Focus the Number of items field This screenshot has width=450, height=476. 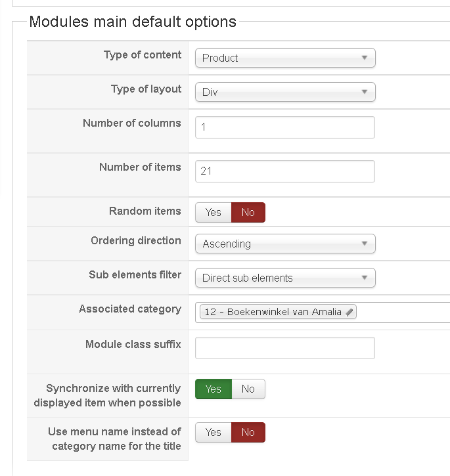tap(285, 171)
